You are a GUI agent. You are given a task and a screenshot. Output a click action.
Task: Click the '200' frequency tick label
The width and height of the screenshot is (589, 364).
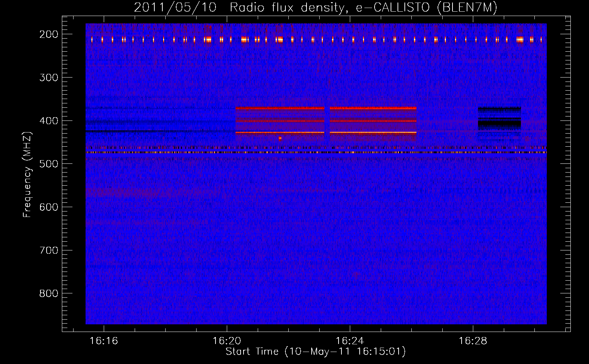pyautogui.click(x=48, y=34)
